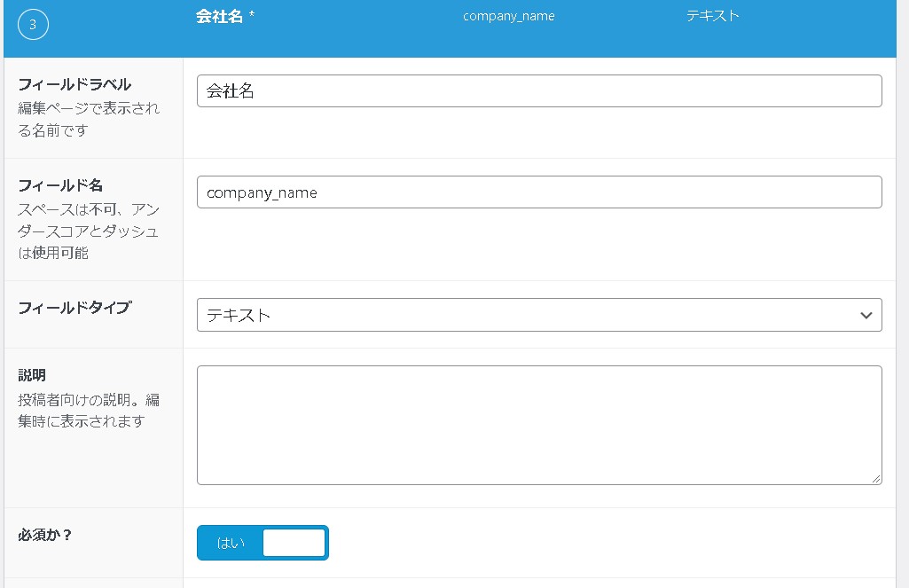This screenshot has height=588, width=909.
Task: Click the 会社名 title in the blue header
Action: [219, 17]
